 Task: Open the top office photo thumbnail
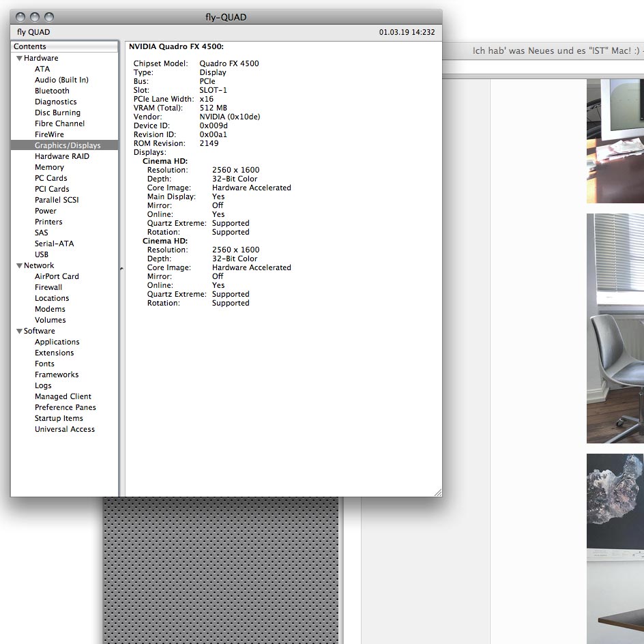tap(615, 141)
